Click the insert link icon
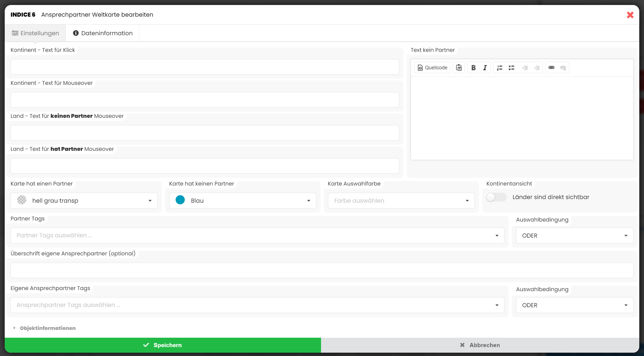The width and height of the screenshot is (644, 356). pyautogui.click(x=551, y=68)
